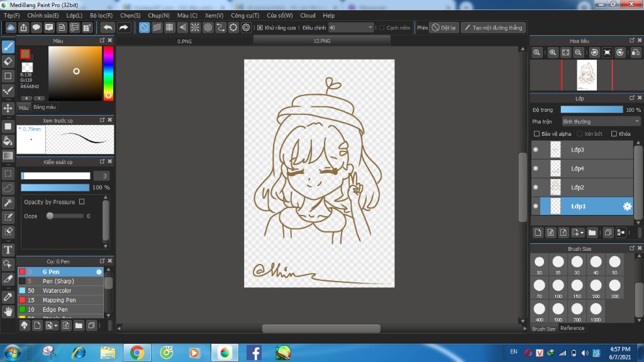Select the rectangular Select tool
644x362 pixels.
(8, 173)
